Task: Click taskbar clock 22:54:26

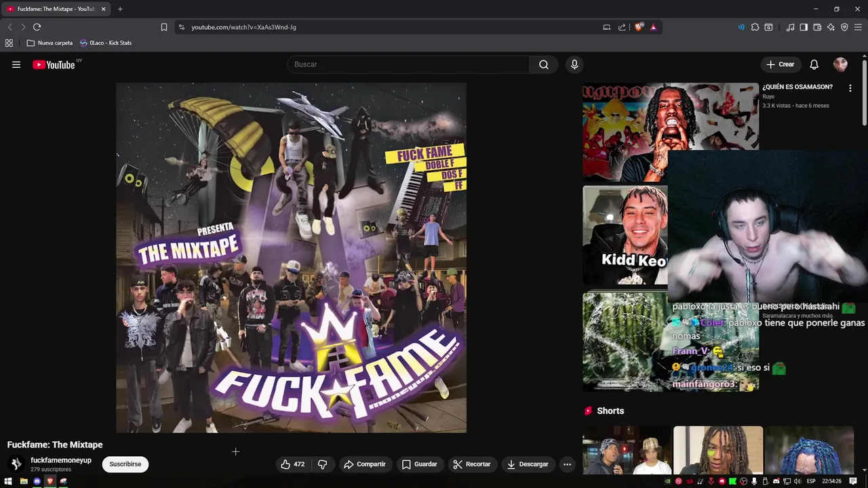Action: [831, 481]
